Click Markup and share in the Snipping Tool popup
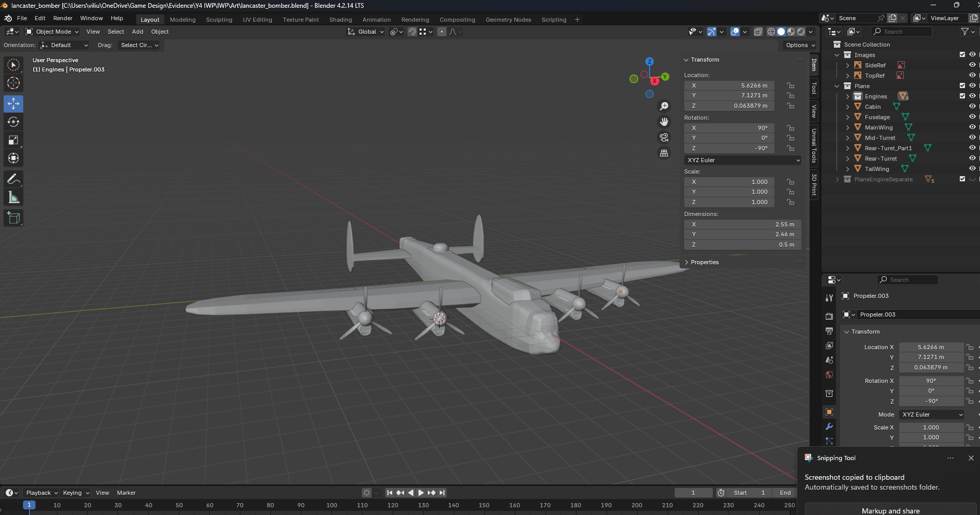 coord(890,511)
